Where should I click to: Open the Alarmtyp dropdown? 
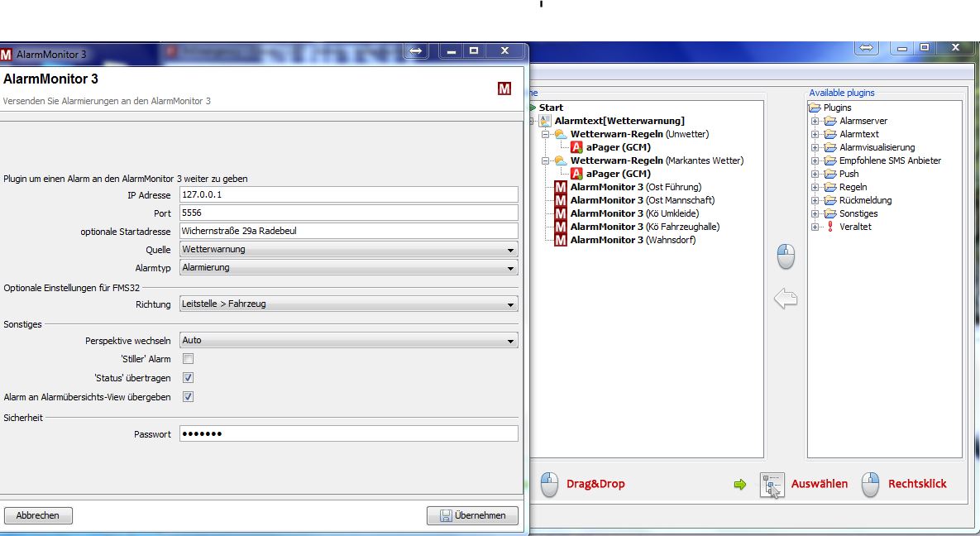pyautogui.click(x=348, y=268)
